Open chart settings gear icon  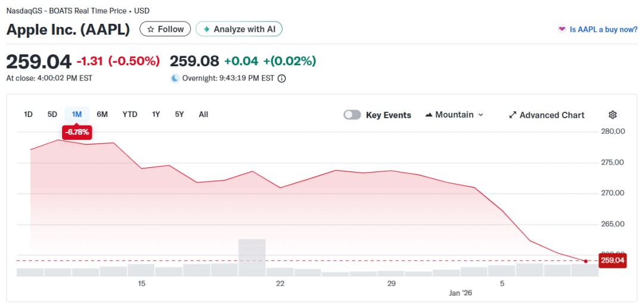point(612,115)
